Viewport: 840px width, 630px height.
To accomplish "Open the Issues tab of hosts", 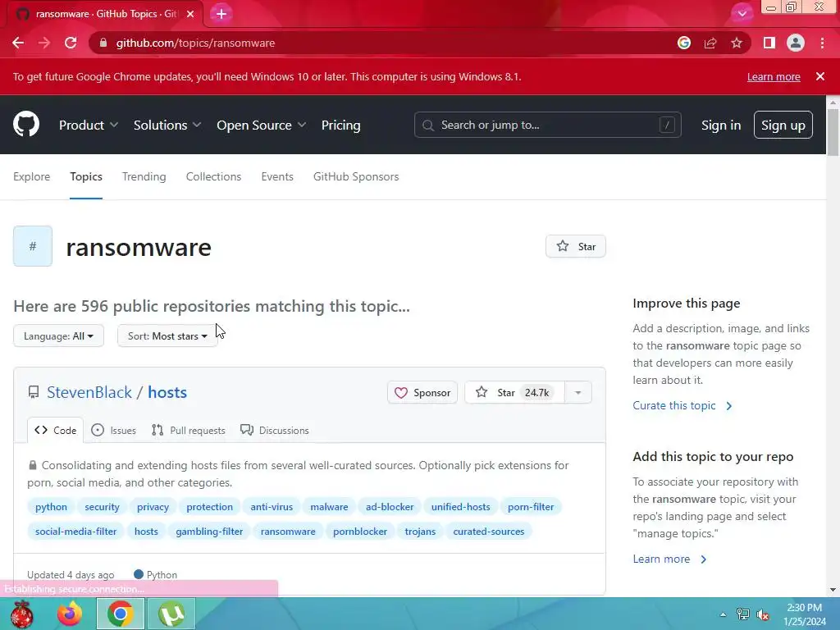I will click(x=113, y=430).
